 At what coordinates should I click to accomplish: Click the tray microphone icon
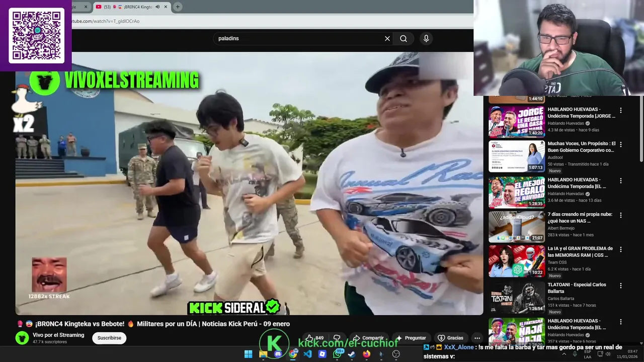(x=575, y=354)
